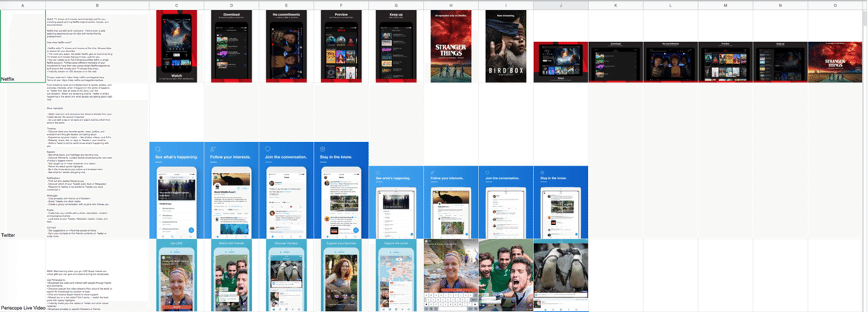
Task: Select Twitter 'Join the conversation' phone screenshot in column E
Action: [x=286, y=190]
